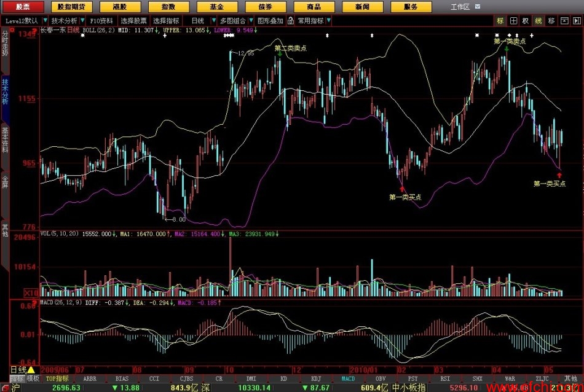Screen dimensions: 584x392
Task: Click the 图形叠加 button
Action: [270, 21]
